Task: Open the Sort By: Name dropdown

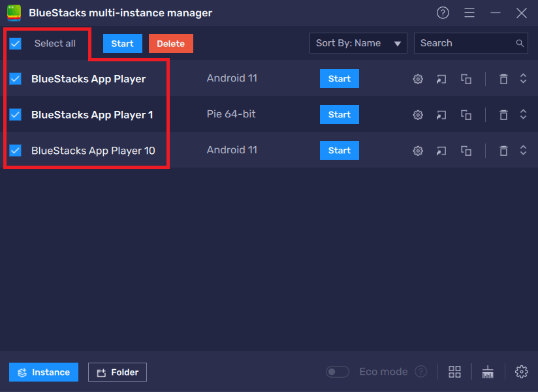Action: tap(358, 42)
